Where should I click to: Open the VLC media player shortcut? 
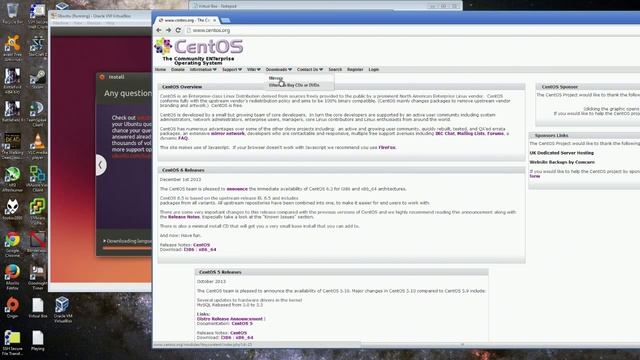click(37, 146)
